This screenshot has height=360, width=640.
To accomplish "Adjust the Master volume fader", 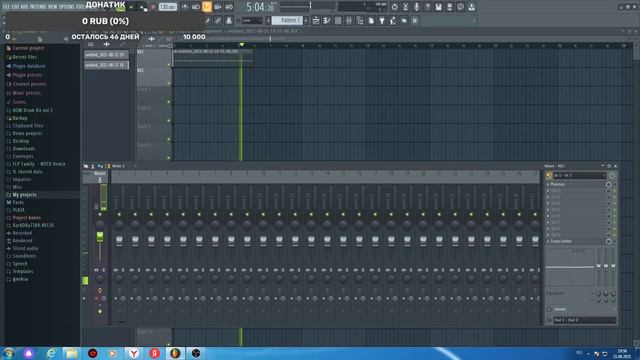I will coord(100,237).
